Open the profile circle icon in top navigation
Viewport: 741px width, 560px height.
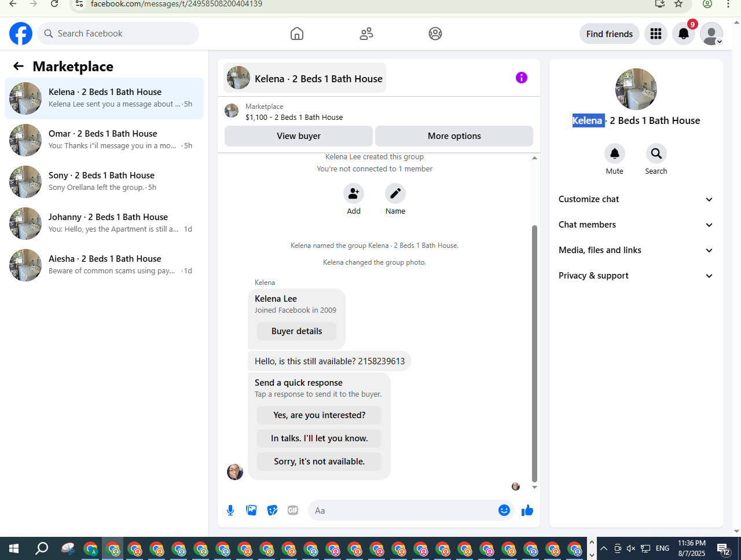coord(435,34)
